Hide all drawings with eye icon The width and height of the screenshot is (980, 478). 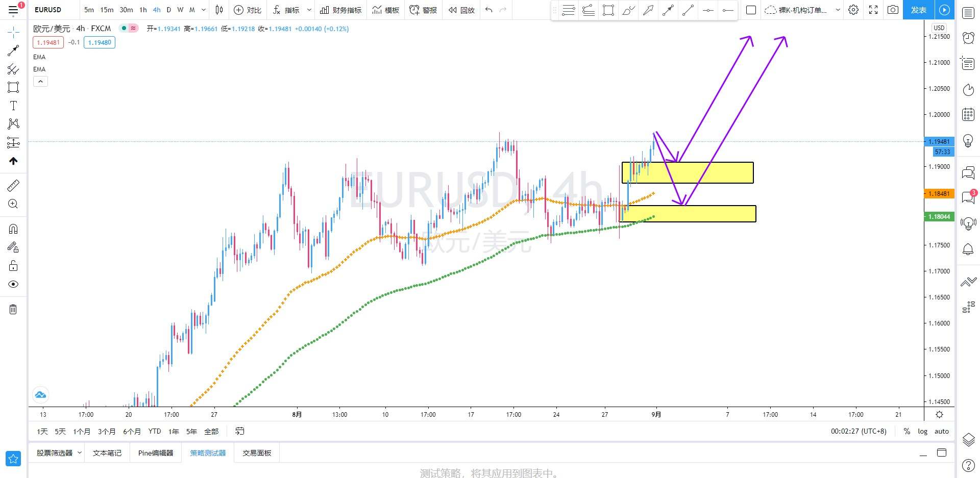tap(13, 284)
